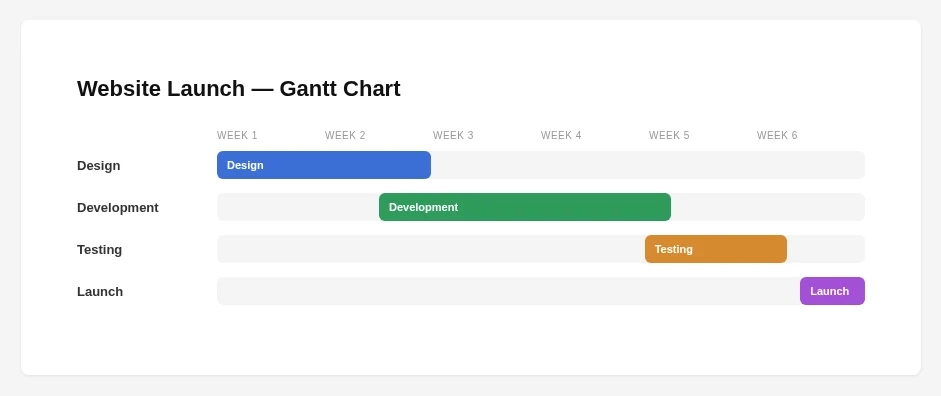Screen dimensions: 941x396
Task: Click the WEEK 1 column header
Action: (237, 136)
